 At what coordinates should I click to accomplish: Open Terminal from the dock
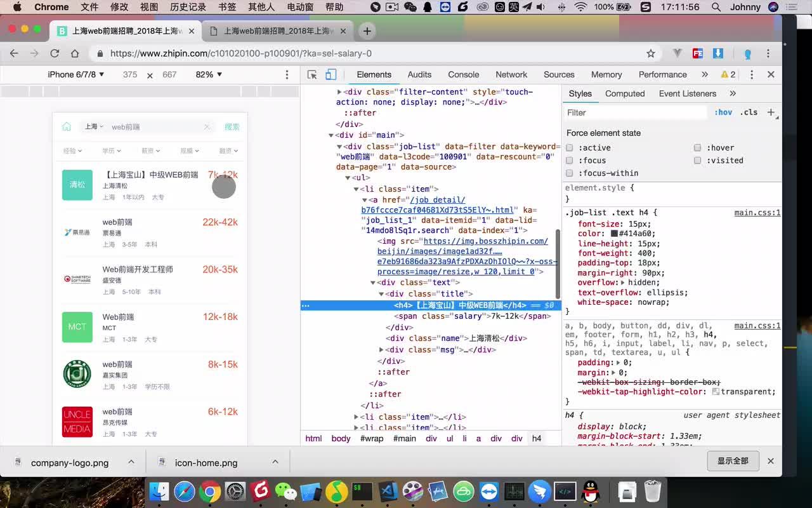362,491
